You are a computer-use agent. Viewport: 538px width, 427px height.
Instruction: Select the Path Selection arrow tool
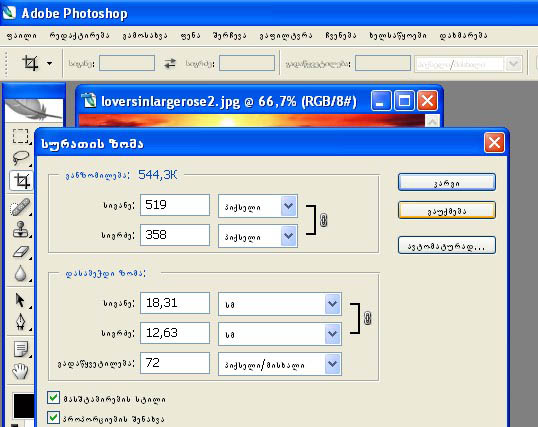coord(20,300)
